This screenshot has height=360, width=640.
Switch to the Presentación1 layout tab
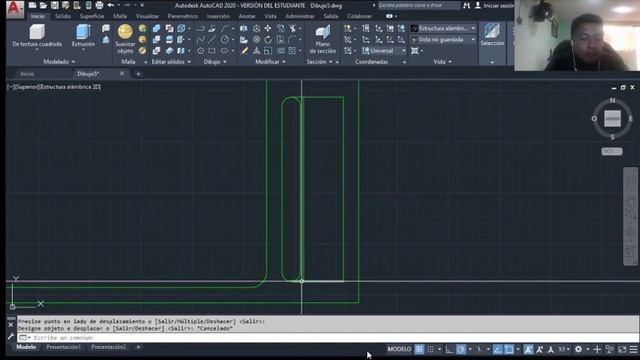[64, 347]
